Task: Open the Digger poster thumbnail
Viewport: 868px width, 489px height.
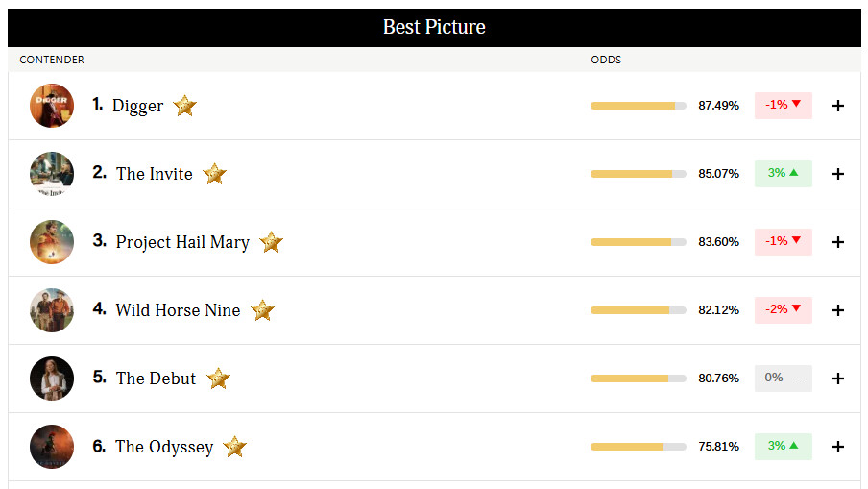Action: [52, 106]
